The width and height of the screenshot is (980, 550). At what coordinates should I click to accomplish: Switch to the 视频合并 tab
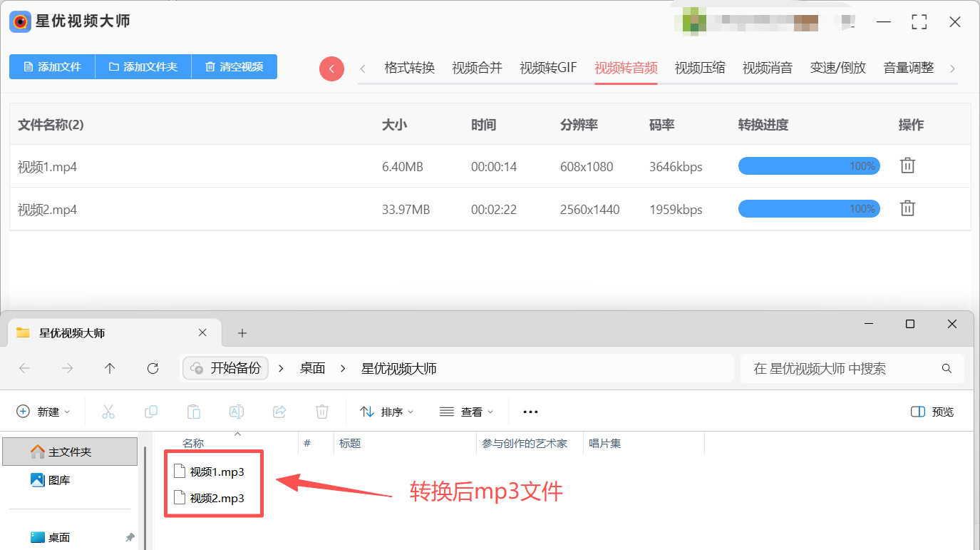click(x=478, y=68)
